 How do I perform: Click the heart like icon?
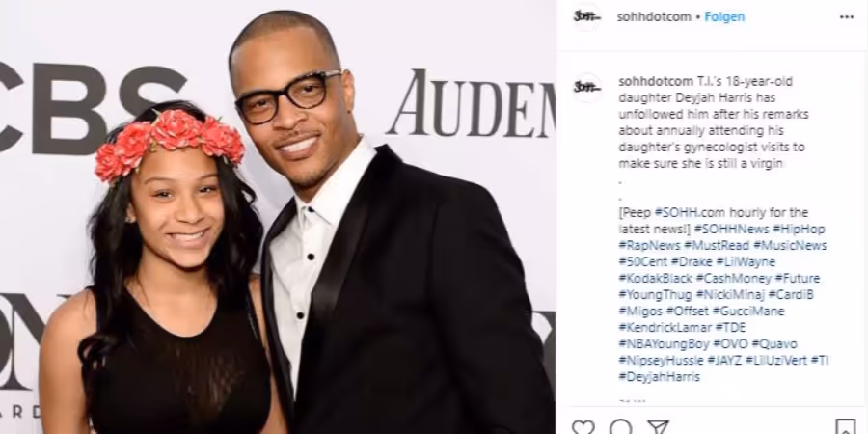[583, 427]
